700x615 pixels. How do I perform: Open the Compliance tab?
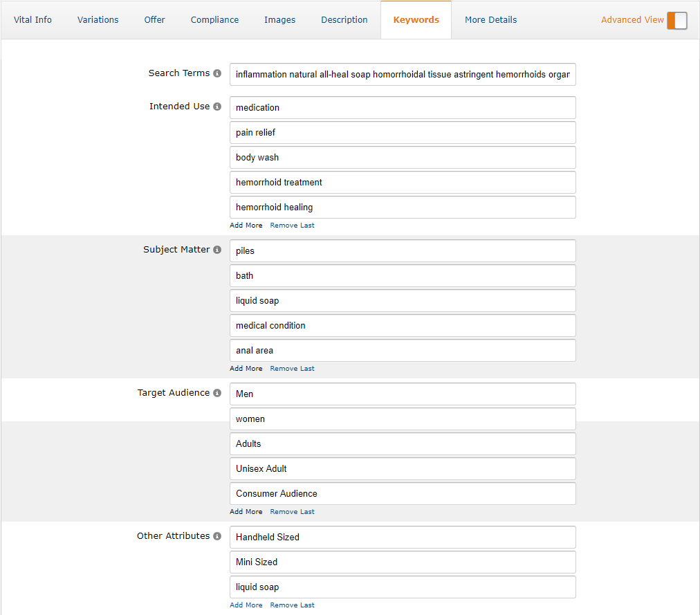pyautogui.click(x=214, y=19)
